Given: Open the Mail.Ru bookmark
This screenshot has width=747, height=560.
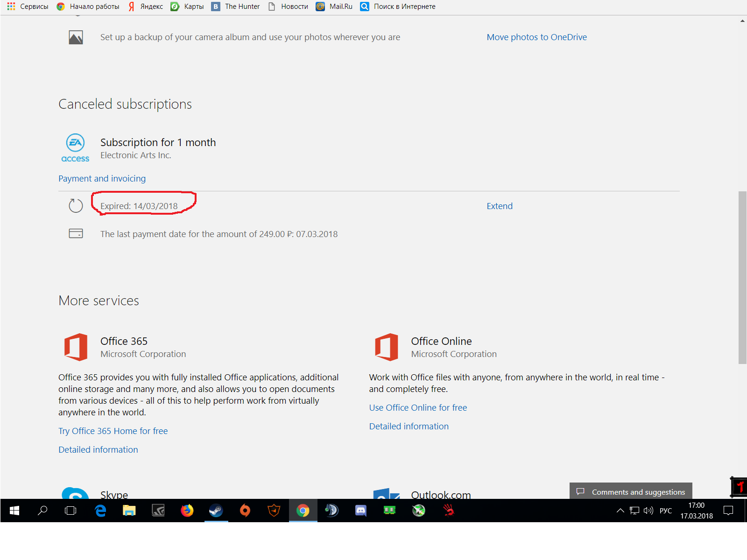Looking at the screenshot, I should pos(334,7).
